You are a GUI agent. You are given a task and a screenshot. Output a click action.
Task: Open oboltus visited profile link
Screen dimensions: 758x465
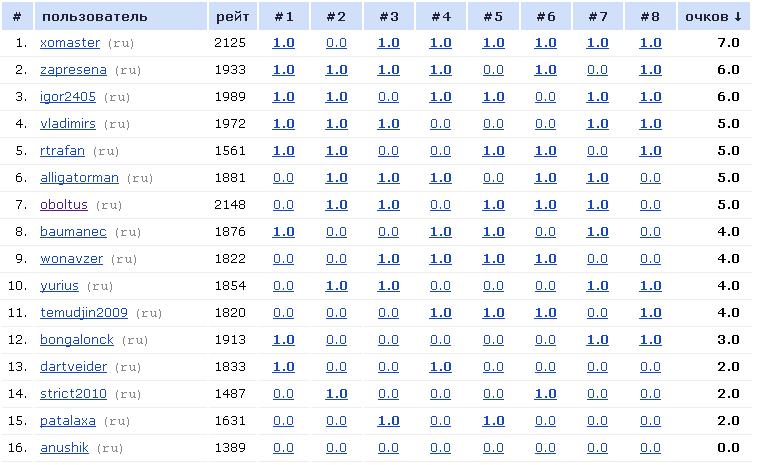(x=64, y=205)
